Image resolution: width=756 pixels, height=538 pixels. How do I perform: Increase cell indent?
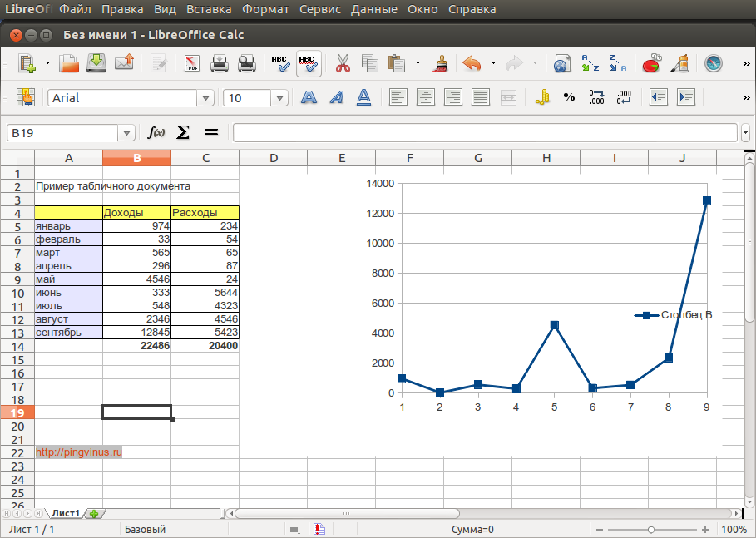coord(686,98)
